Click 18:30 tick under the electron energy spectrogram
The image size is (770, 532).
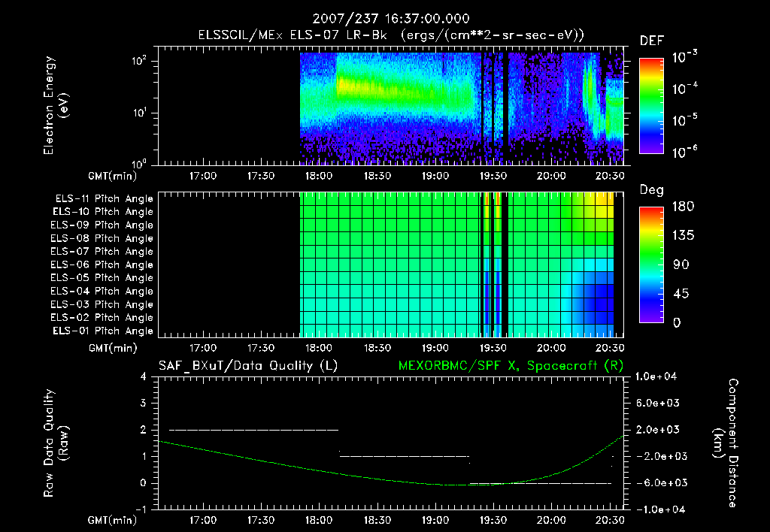click(x=377, y=176)
